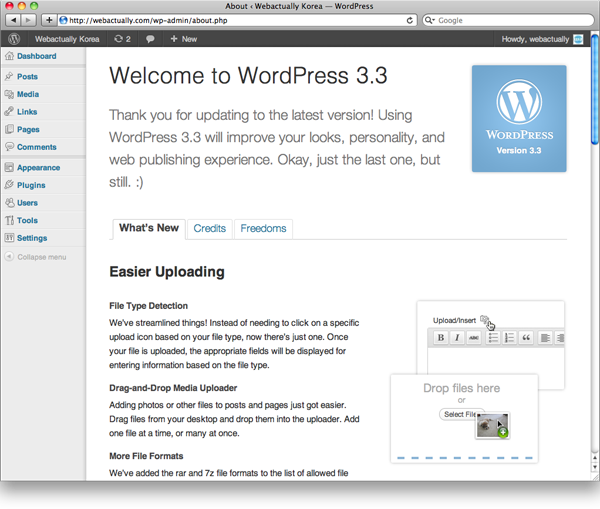Screen dimensions: 600x509
Task: Switch to the Credits tab
Action: [210, 229]
